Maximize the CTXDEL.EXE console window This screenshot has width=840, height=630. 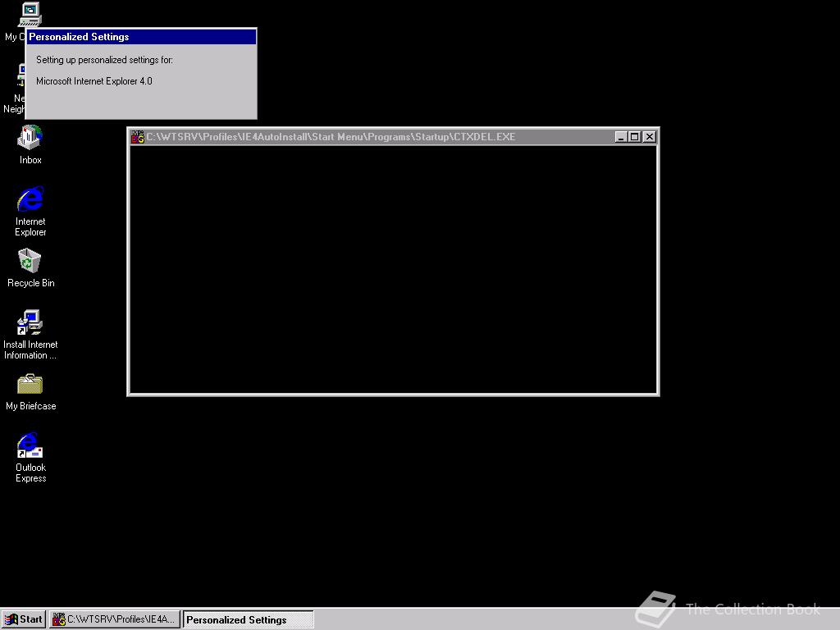point(634,137)
